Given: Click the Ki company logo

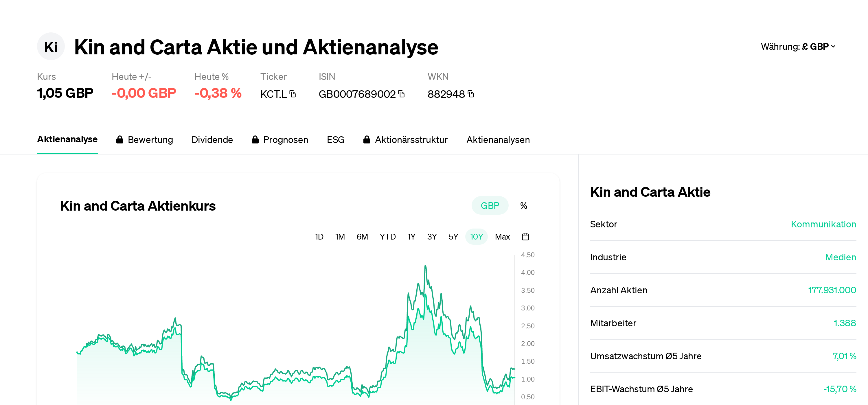Looking at the screenshot, I should point(51,47).
